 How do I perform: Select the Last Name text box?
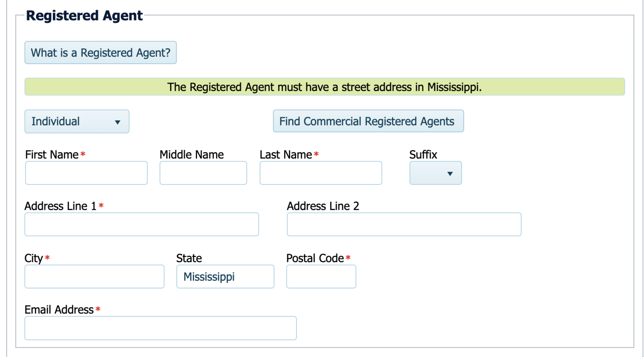[x=320, y=173]
